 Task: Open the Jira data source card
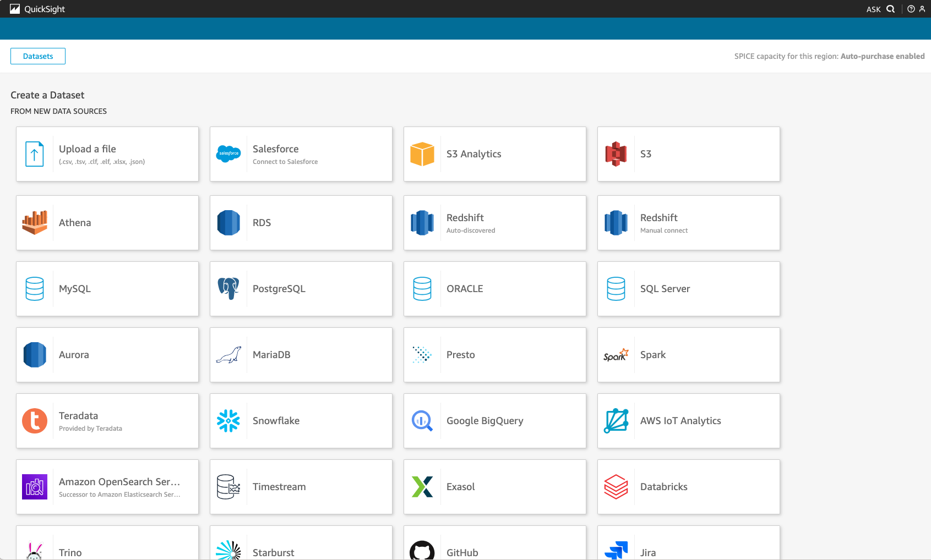tap(689, 543)
